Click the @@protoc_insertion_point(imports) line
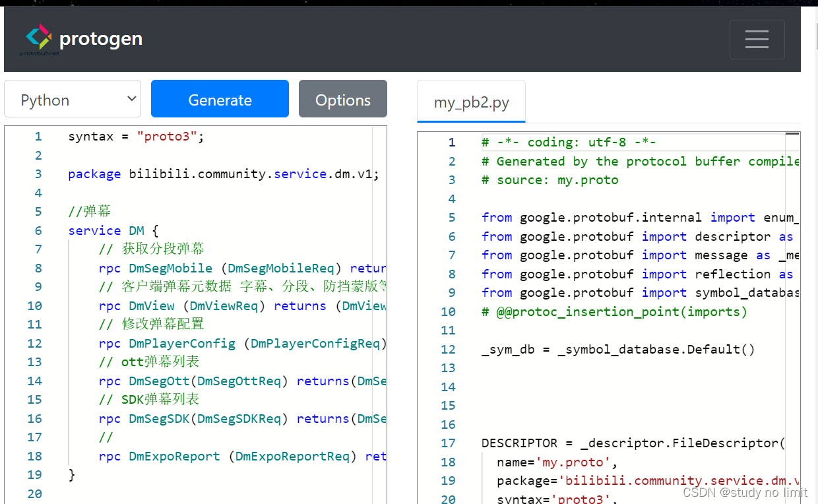The height and width of the screenshot is (504, 818). pos(615,312)
